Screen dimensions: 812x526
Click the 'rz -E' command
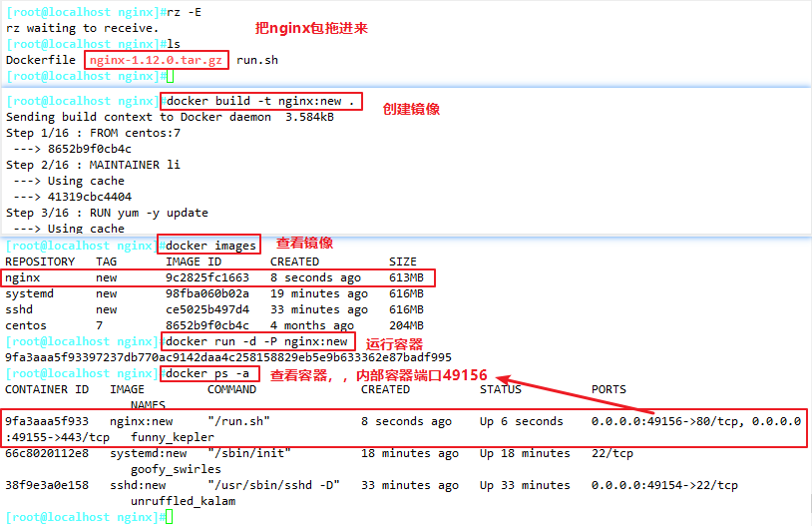184,12
